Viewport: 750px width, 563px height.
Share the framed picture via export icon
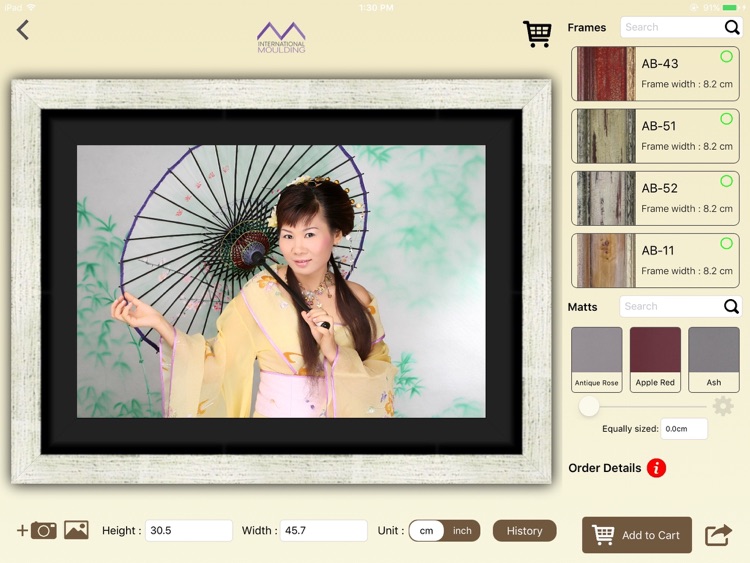click(x=718, y=535)
